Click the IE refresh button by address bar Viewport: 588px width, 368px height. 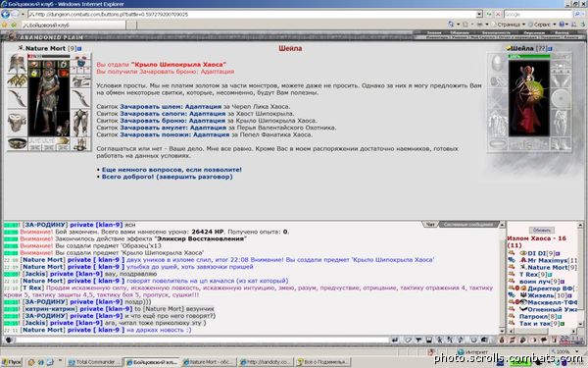489,15
